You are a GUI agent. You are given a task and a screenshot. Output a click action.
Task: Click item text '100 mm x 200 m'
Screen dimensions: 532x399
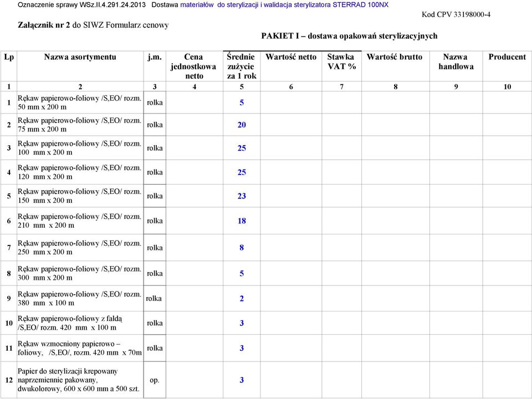coord(45,152)
